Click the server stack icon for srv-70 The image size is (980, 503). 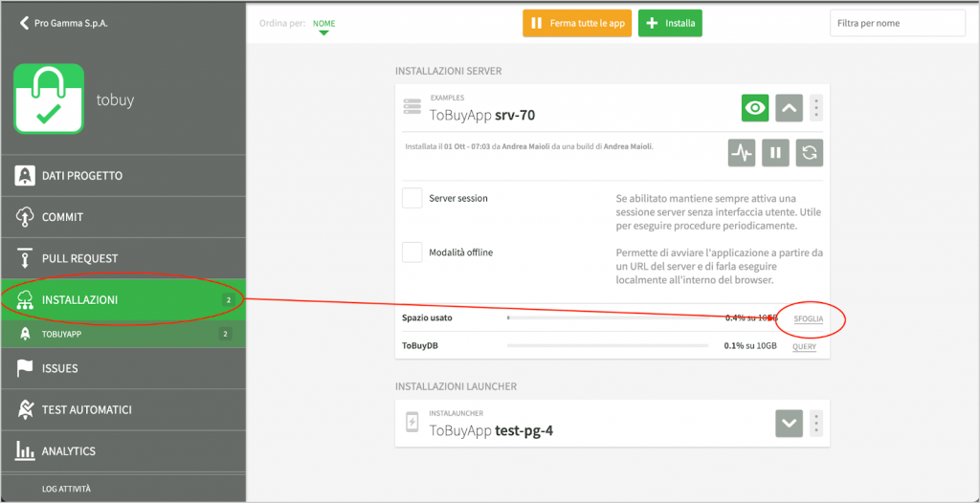coord(412,107)
